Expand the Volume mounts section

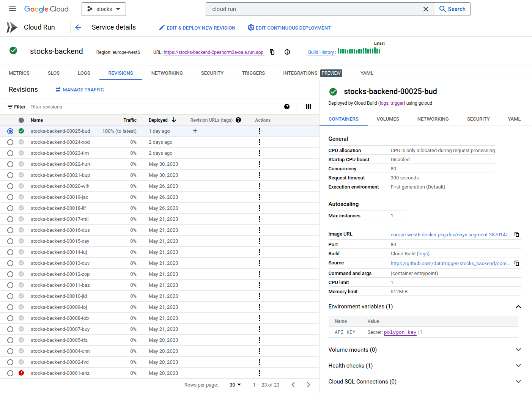coord(518,350)
